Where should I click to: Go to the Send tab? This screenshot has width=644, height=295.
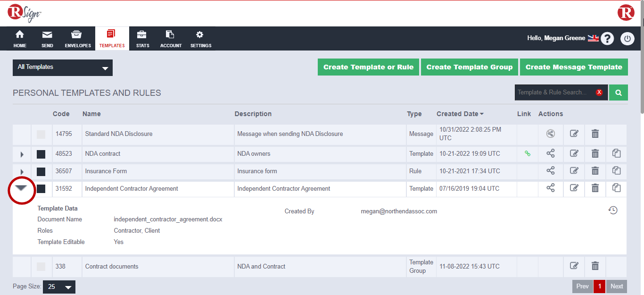point(47,39)
